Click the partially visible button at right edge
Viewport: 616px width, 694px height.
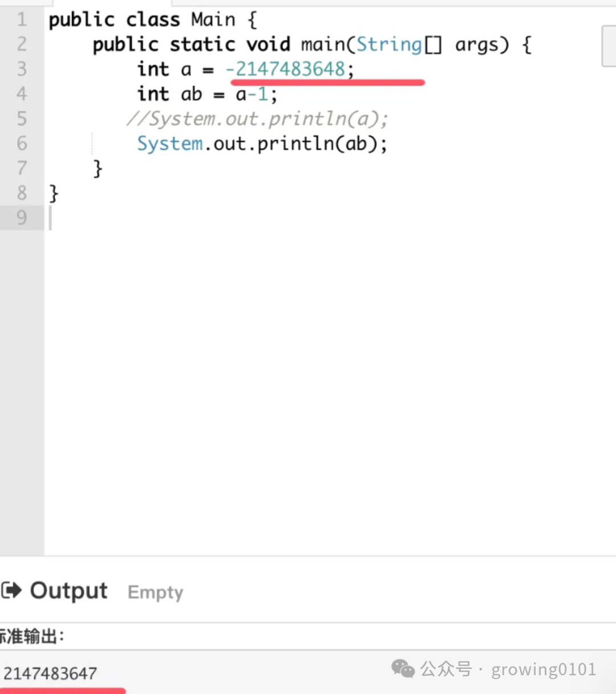pyautogui.click(x=609, y=46)
